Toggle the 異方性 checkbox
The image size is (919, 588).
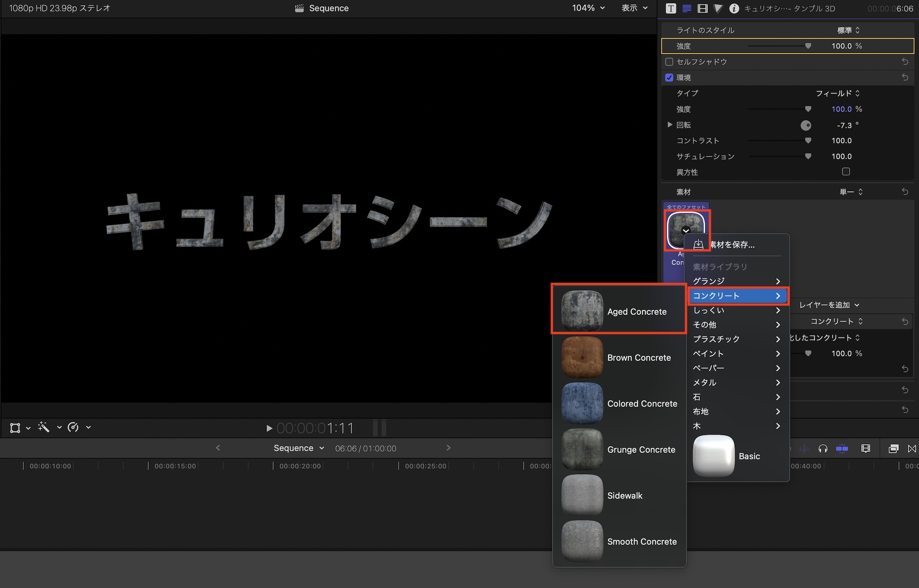pyautogui.click(x=845, y=172)
